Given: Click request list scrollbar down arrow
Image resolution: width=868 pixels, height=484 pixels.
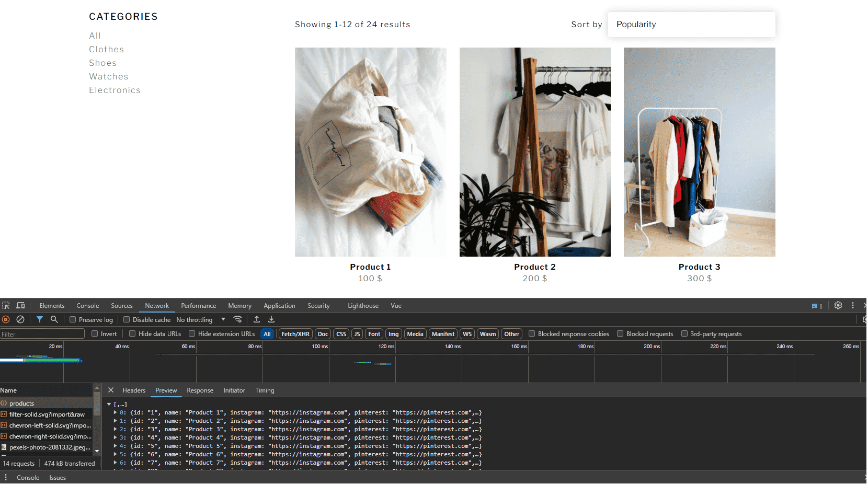Looking at the screenshot, I should coord(97,451).
